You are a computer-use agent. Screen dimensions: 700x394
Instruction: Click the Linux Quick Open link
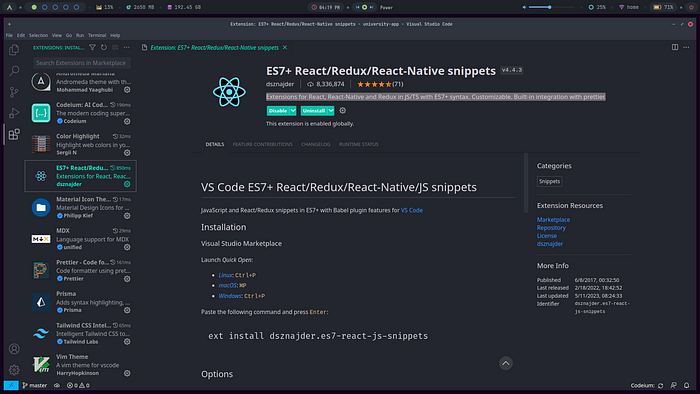click(225, 275)
